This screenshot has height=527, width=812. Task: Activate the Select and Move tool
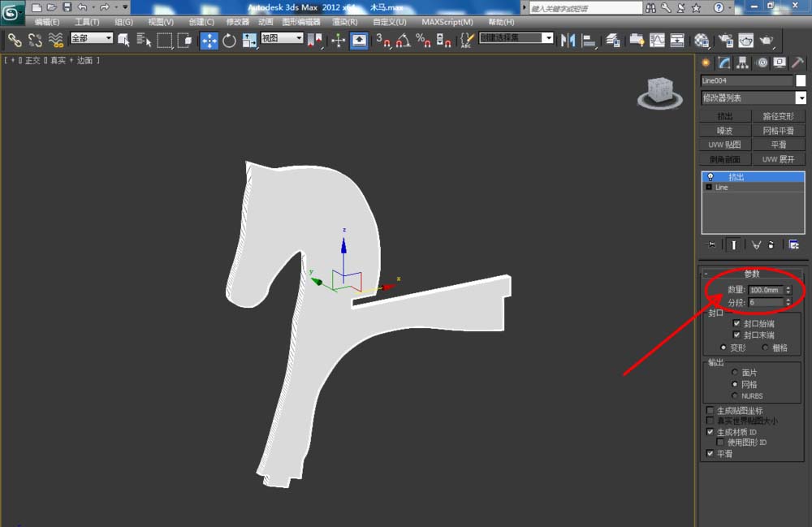(209, 41)
